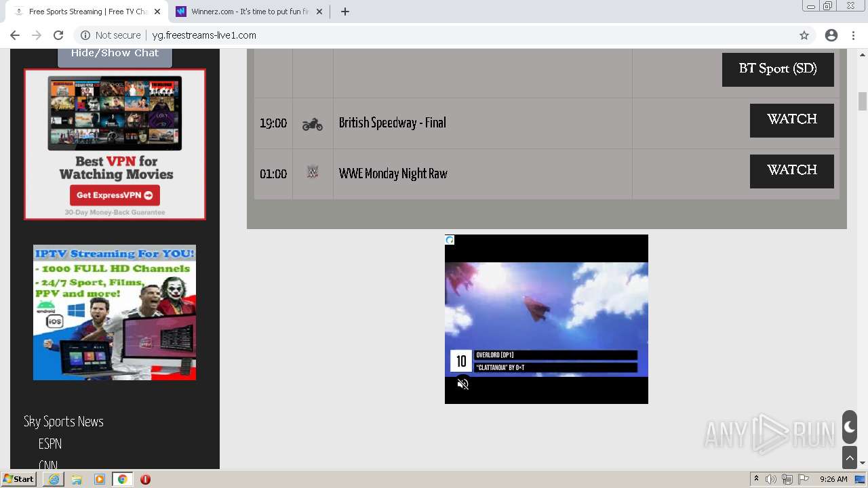Viewport: 868px width, 488px height.
Task: Click the Chrome taskbar icon
Action: click(122, 479)
